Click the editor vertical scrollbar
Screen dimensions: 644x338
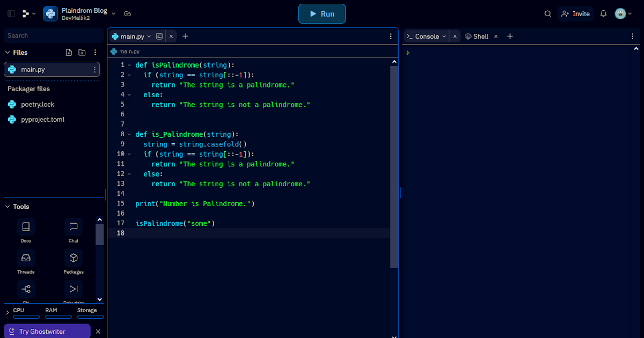394,167
